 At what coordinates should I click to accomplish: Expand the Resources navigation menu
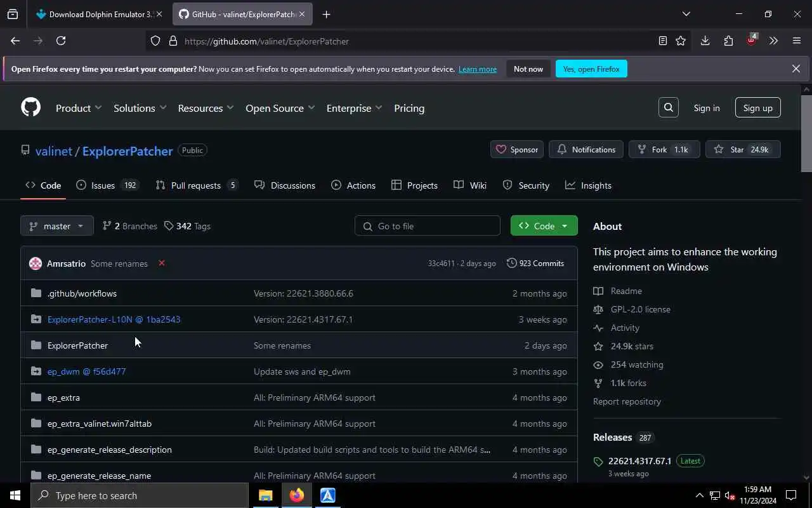point(206,108)
